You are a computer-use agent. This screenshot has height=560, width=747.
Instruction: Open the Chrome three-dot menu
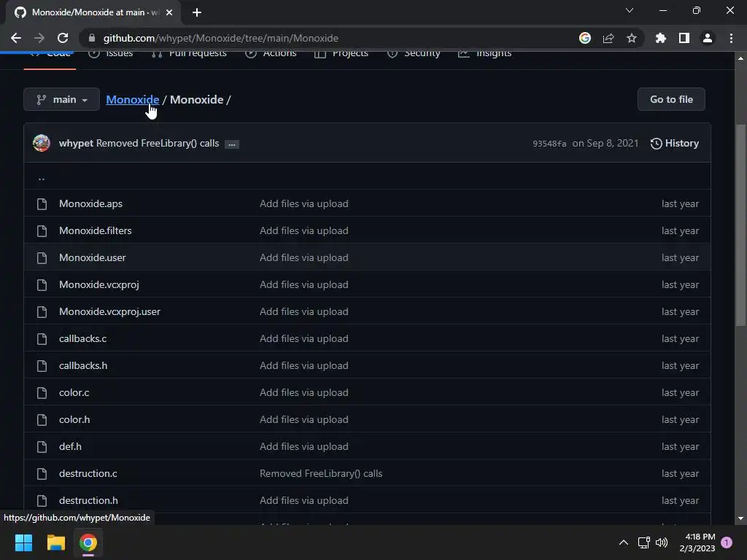(731, 38)
